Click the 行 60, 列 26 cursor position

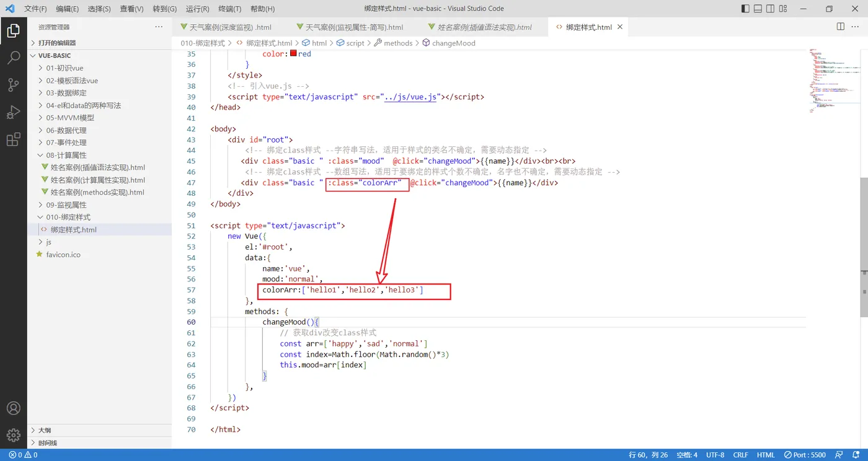[649, 455]
